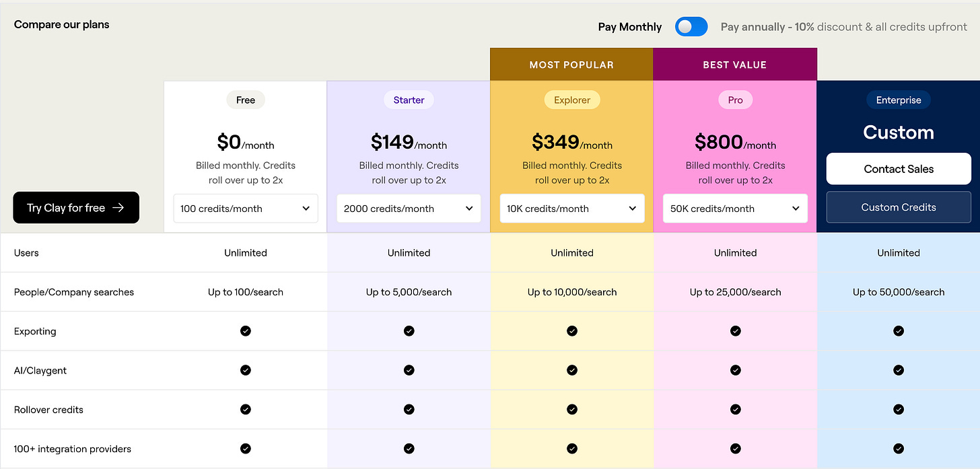
Task: Click AI/Claygent checkmark in Explorer column
Action: point(572,370)
